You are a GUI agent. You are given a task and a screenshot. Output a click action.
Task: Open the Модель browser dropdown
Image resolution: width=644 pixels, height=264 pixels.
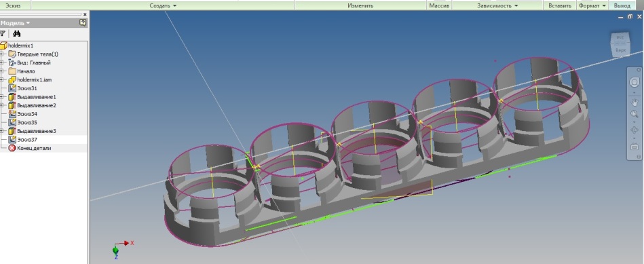pos(15,23)
